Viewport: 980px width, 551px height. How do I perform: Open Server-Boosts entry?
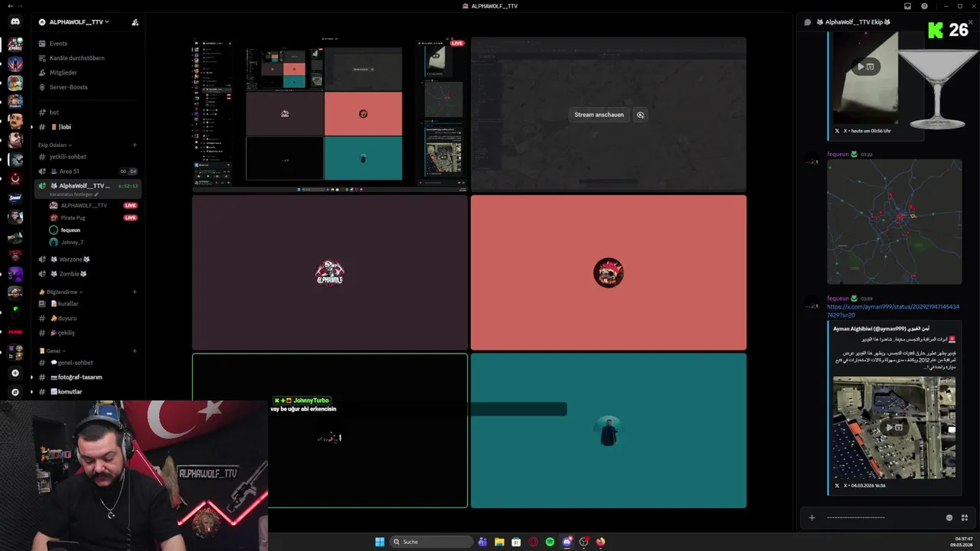68,87
